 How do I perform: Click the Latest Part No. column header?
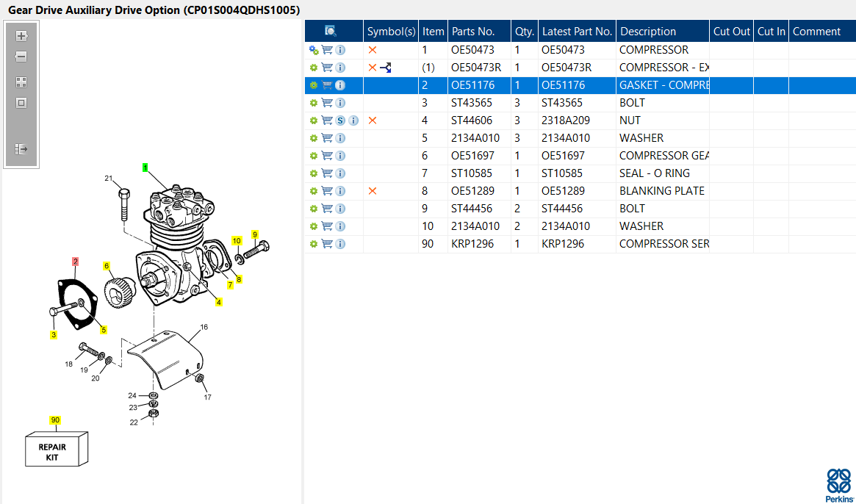point(577,31)
